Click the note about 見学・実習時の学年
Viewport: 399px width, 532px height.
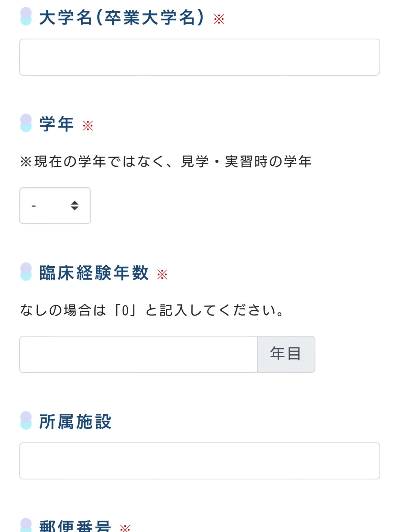click(x=166, y=161)
